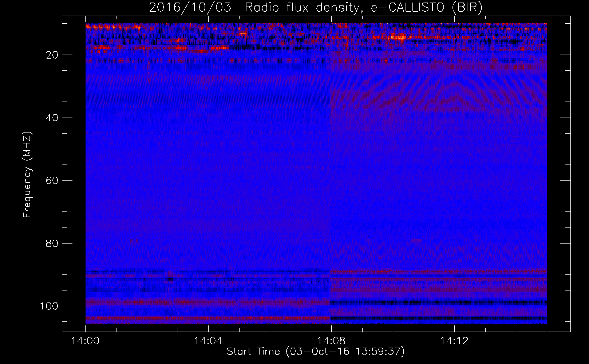Select the 14:04 time tick label
This screenshot has height=364, width=589.
pos(208,341)
